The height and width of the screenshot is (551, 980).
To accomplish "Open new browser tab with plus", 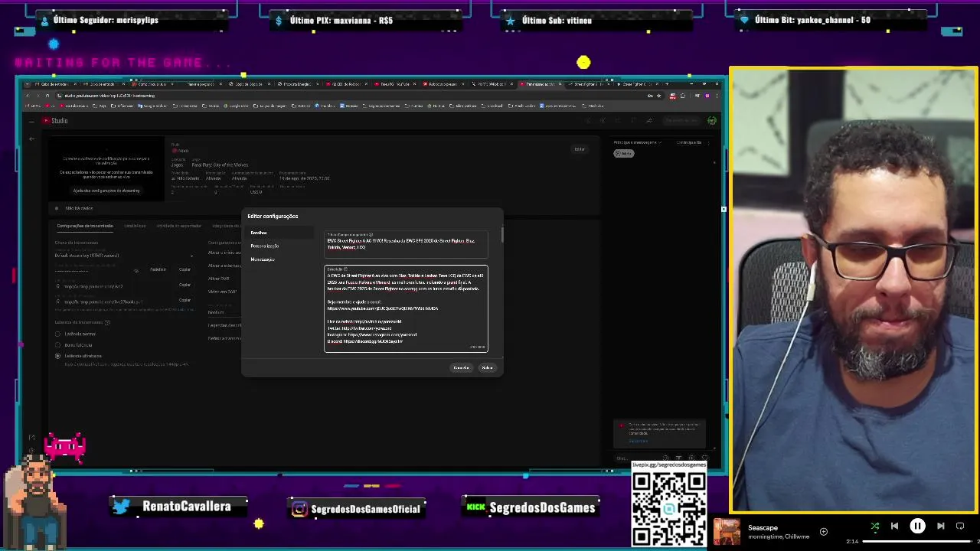I will [x=667, y=84].
